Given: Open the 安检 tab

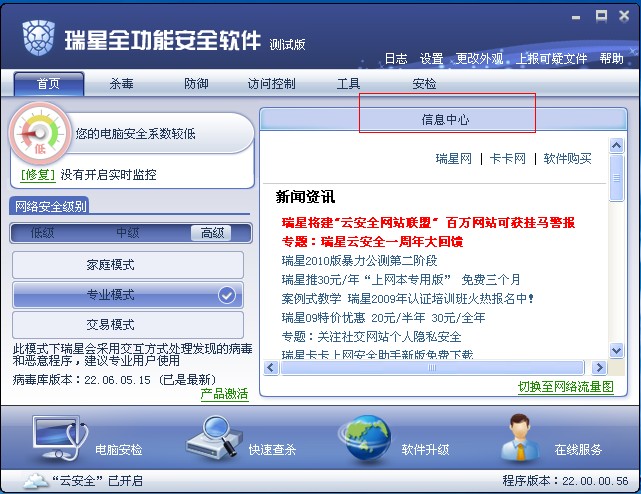Looking at the screenshot, I should tap(424, 84).
